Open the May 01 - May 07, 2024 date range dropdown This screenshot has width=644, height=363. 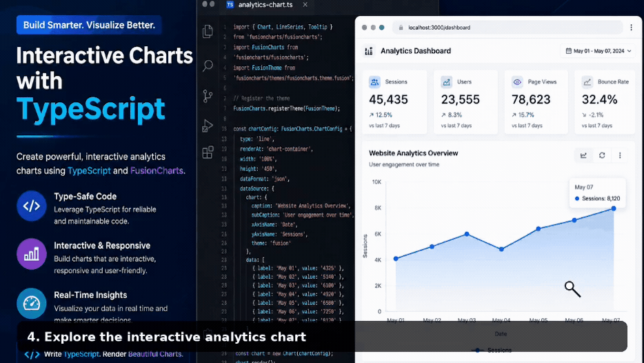point(598,51)
